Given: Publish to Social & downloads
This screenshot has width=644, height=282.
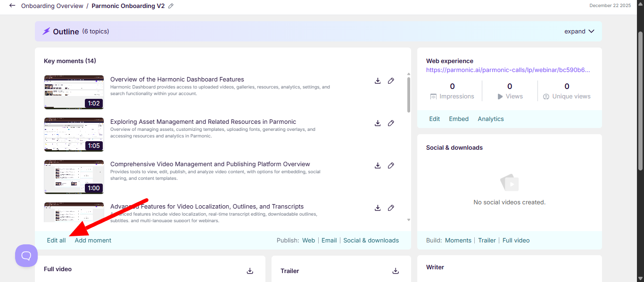Looking at the screenshot, I should 371,241.
